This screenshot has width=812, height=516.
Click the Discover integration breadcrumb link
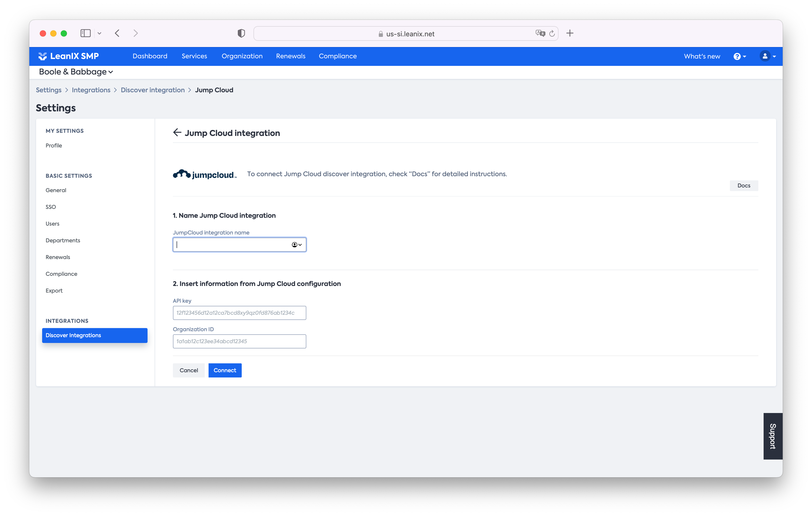click(x=153, y=90)
